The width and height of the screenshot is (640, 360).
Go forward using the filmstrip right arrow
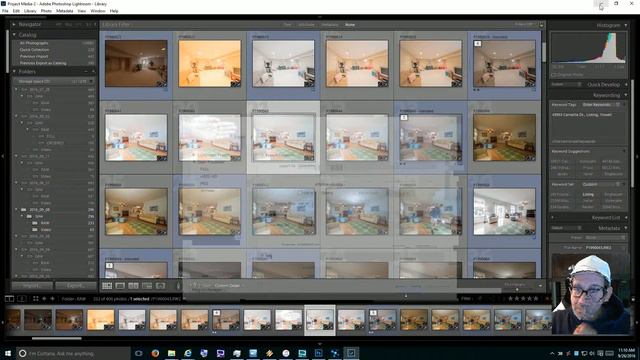(52, 299)
